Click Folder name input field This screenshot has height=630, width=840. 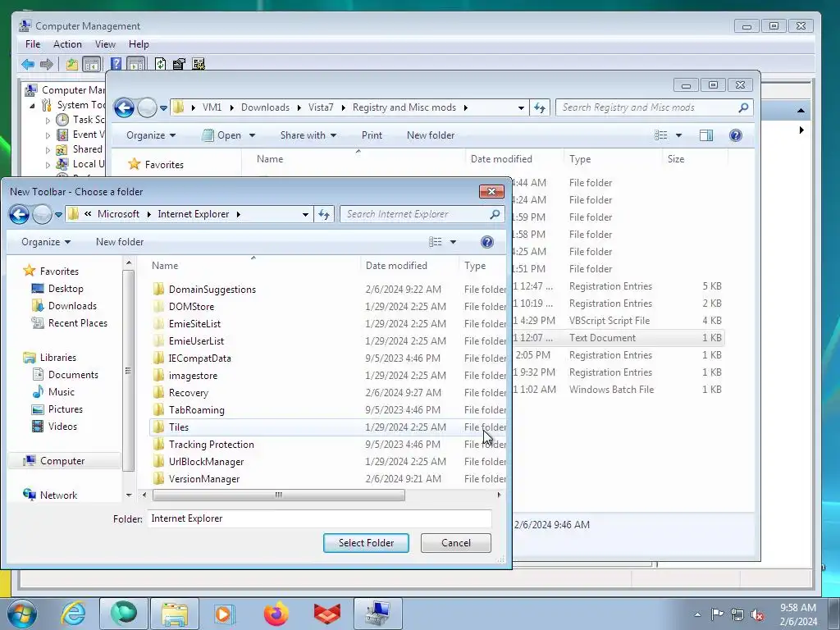click(x=319, y=518)
